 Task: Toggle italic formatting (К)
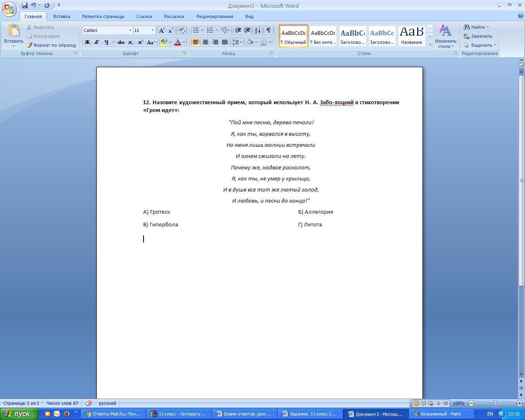tap(97, 42)
